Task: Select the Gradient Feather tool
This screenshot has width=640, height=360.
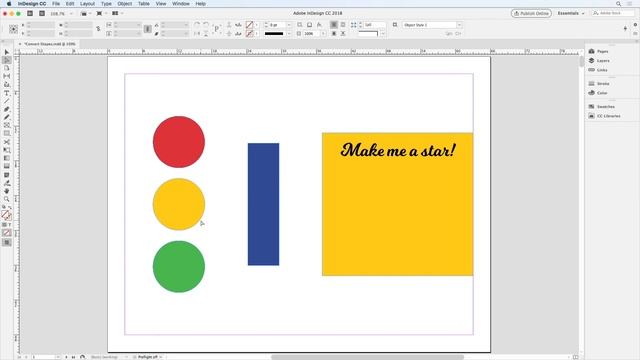Action: point(7,166)
